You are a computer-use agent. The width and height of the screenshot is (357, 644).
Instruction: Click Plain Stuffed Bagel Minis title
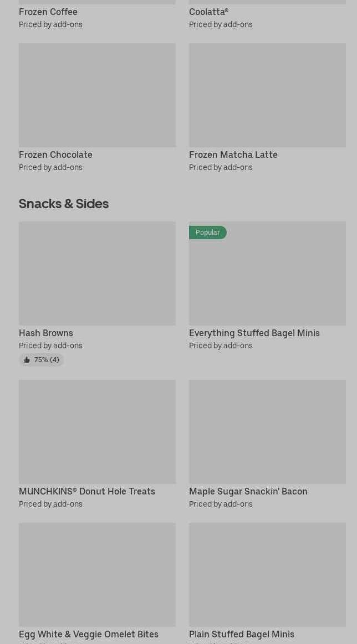[242, 634]
